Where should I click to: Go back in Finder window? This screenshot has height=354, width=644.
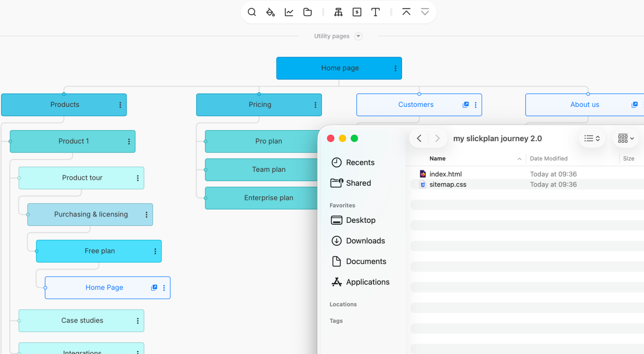419,138
